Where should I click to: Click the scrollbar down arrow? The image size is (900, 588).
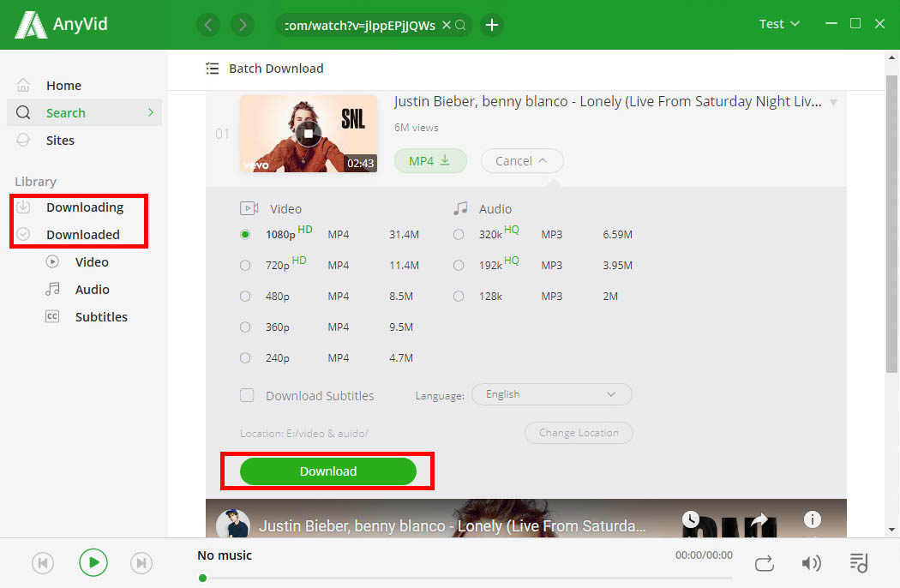(891, 530)
